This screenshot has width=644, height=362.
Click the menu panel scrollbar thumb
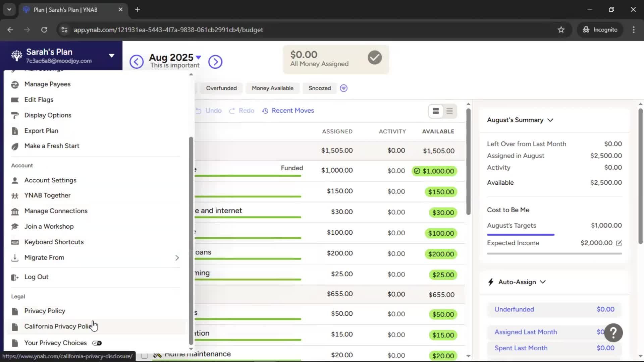click(191, 240)
